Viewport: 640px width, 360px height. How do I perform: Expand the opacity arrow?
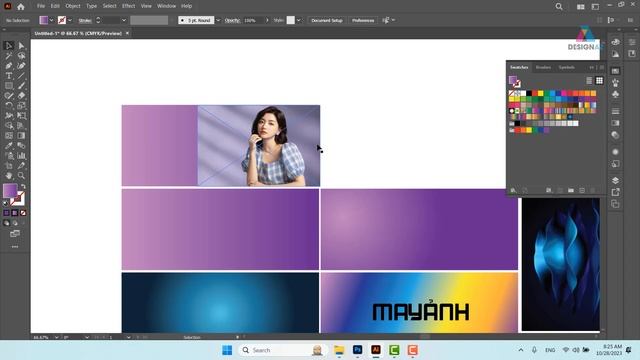click(x=267, y=20)
